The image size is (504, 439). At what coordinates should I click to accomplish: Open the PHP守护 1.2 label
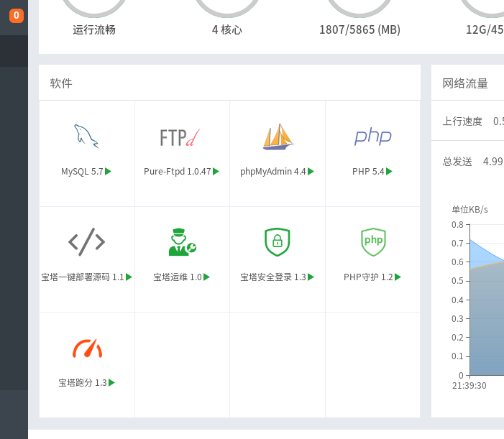point(368,277)
